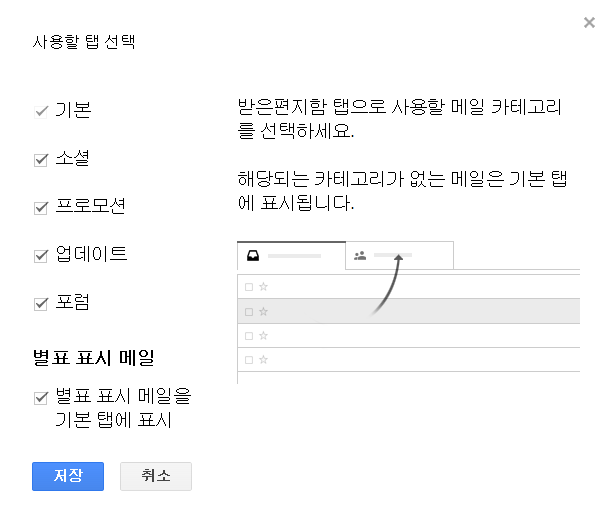The height and width of the screenshot is (520, 612).
Task: Uncheck the 프로모션 tab checkbox
Action: point(41,208)
